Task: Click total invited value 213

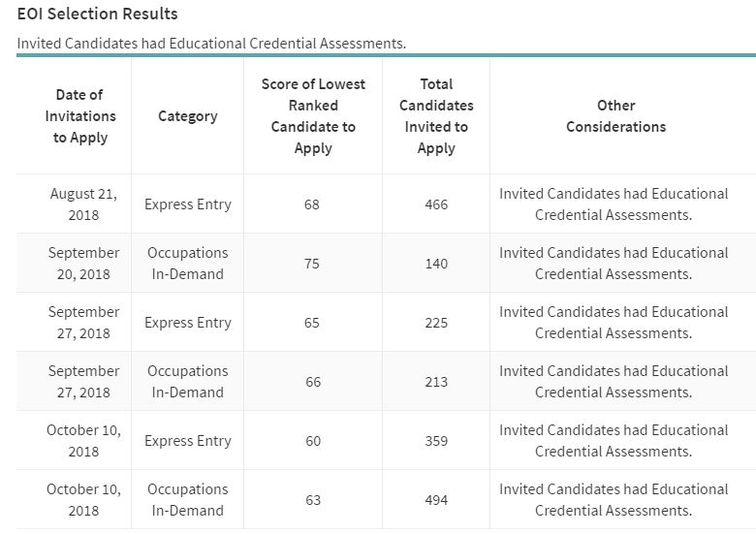Action: 436,382
